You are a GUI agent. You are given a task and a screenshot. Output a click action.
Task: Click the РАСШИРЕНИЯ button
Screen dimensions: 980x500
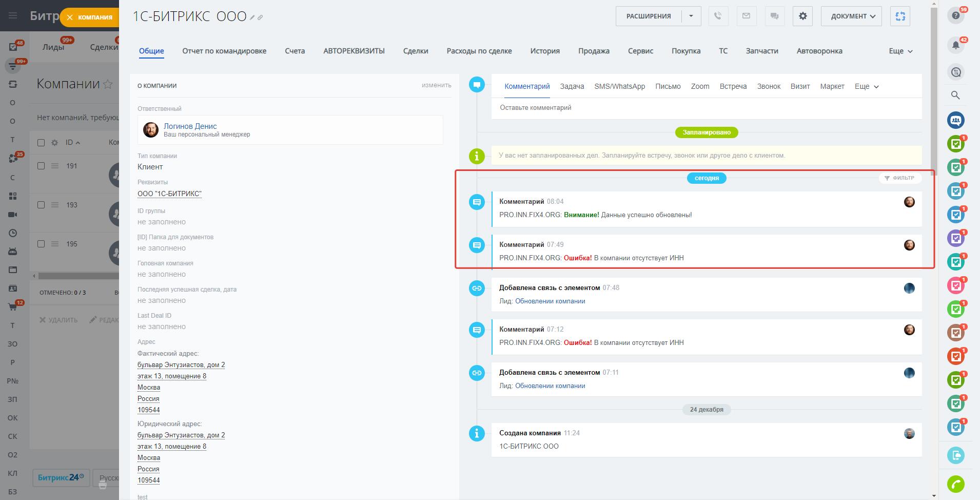click(649, 16)
